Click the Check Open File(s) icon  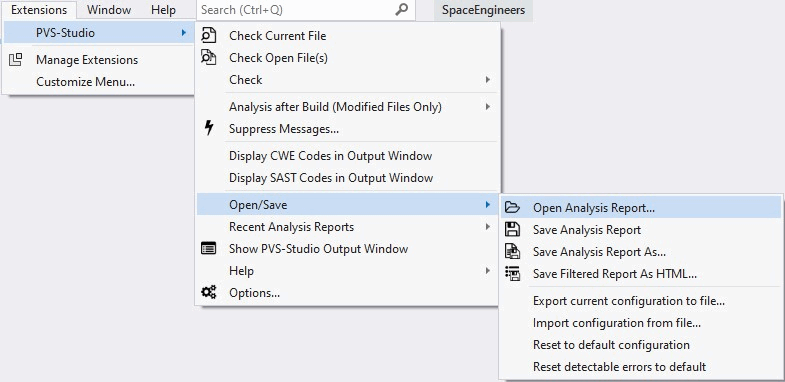pos(208,58)
